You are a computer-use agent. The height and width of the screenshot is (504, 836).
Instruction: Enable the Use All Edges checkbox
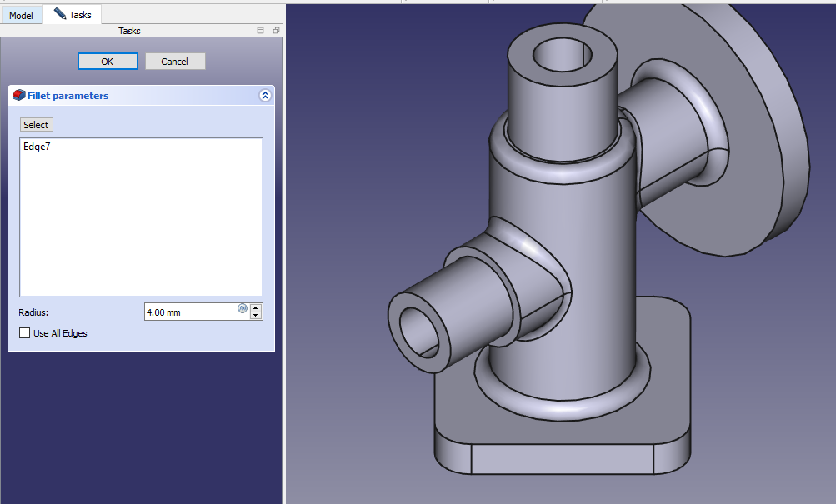click(x=24, y=333)
